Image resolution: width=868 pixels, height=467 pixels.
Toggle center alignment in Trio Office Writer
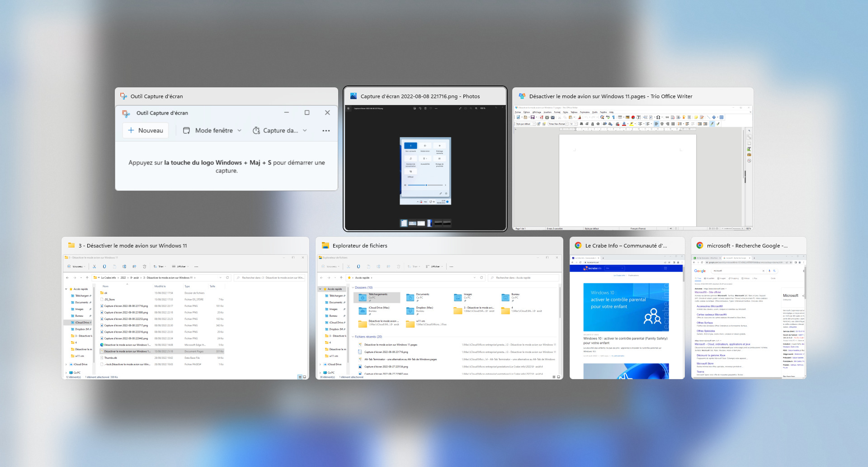pyautogui.click(x=662, y=124)
